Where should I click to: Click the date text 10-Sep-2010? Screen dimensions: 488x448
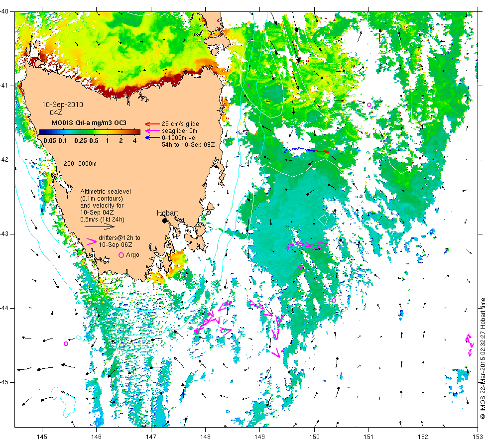point(63,105)
